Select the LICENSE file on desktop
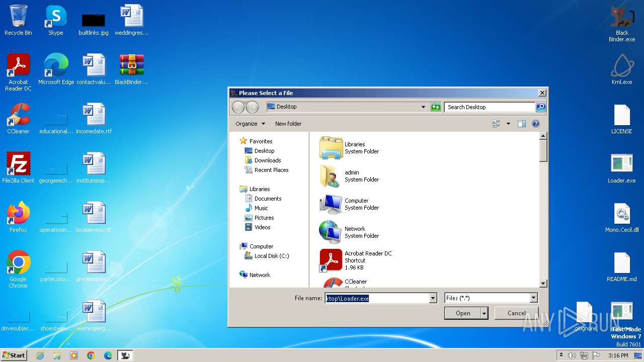 coord(622,119)
